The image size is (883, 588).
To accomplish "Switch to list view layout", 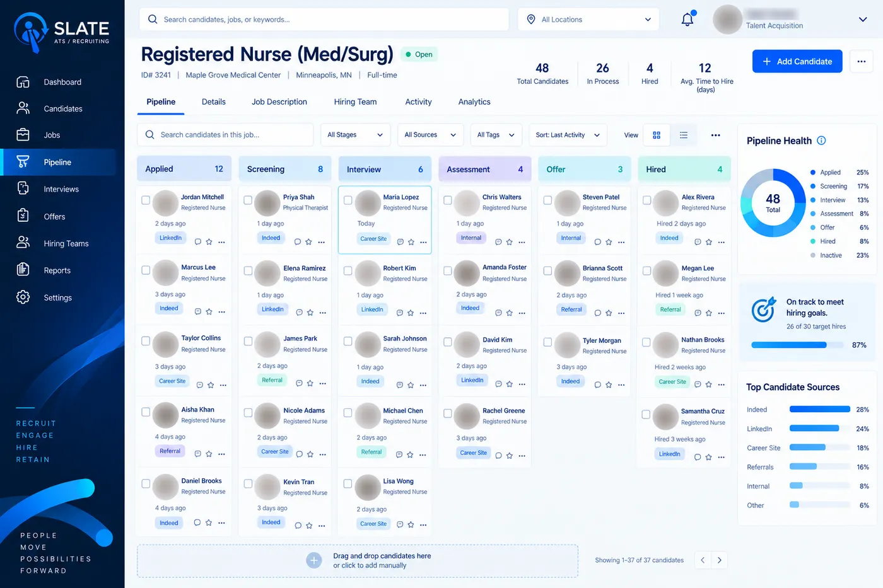I will point(684,135).
